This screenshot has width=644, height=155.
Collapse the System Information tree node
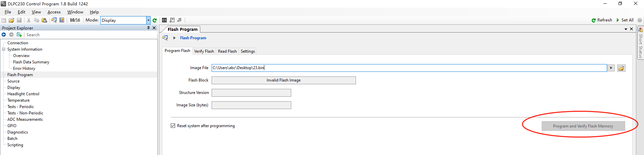click(x=4, y=49)
